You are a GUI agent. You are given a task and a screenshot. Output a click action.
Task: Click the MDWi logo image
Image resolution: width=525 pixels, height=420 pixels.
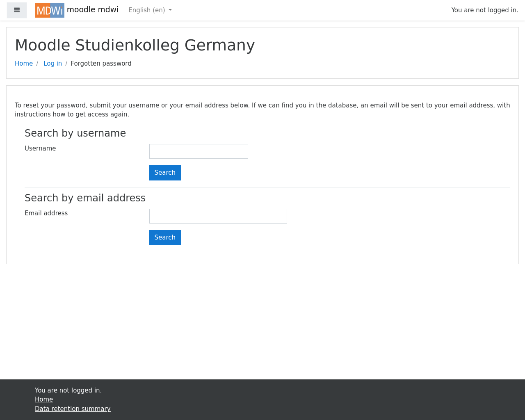(x=50, y=10)
